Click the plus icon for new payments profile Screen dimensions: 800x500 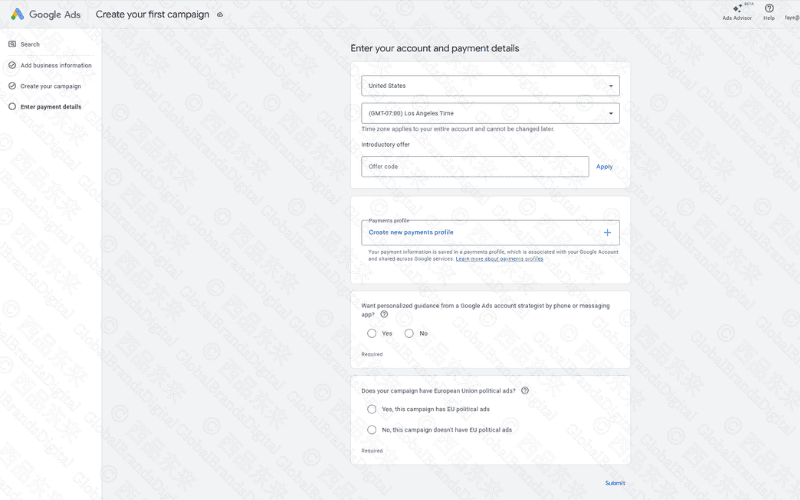pyautogui.click(x=607, y=232)
